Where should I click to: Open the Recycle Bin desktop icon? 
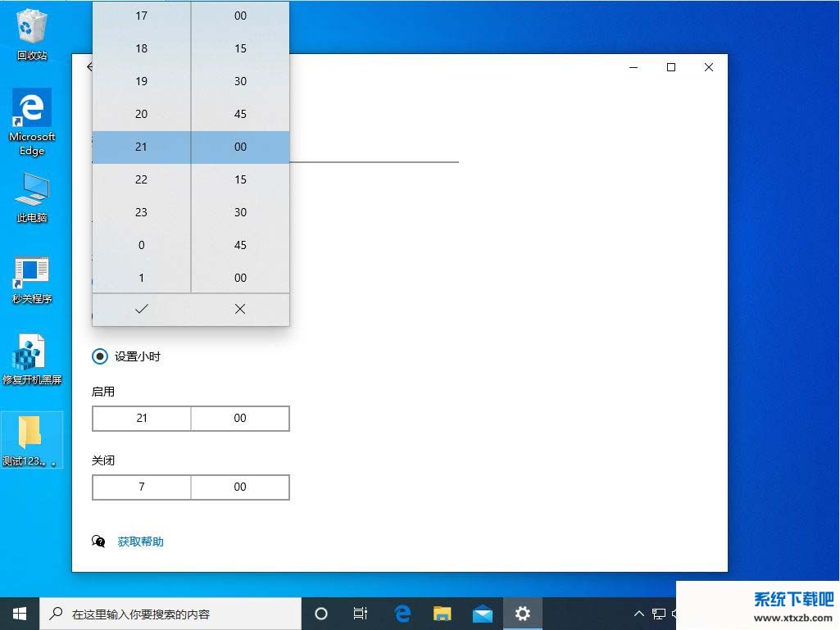pos(32,34)
